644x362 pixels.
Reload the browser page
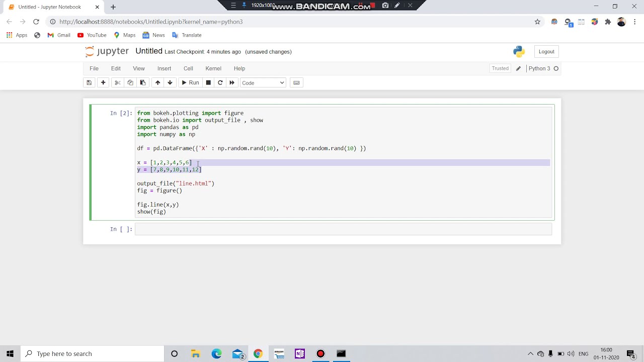click(36, 22)
